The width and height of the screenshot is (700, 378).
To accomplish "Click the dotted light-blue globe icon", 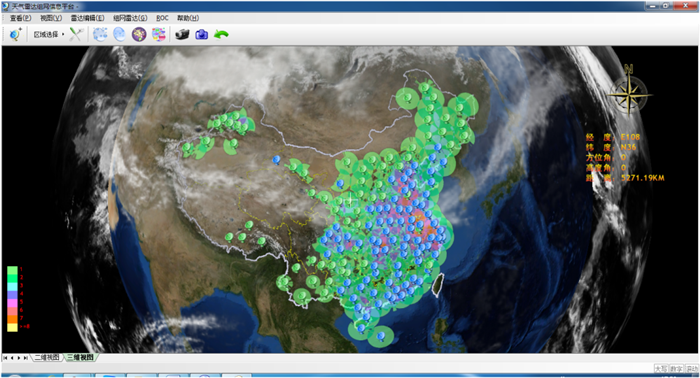I will 100,34.
